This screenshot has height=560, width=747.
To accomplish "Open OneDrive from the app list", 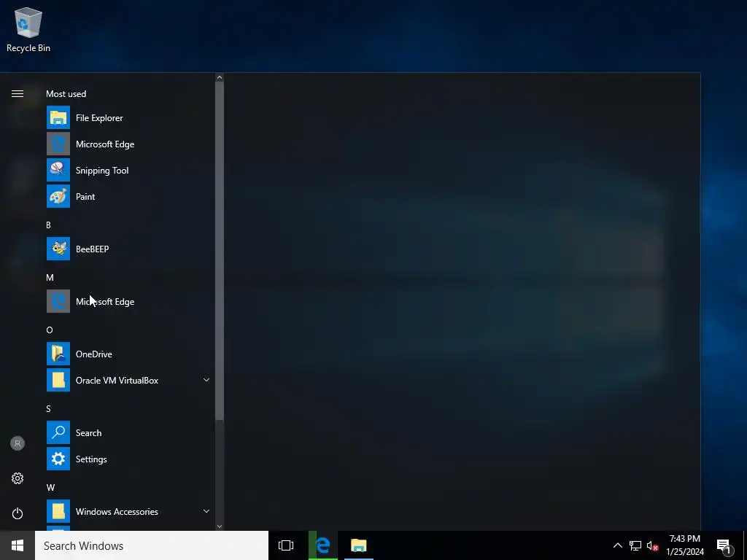I will [x=128, y=354].
